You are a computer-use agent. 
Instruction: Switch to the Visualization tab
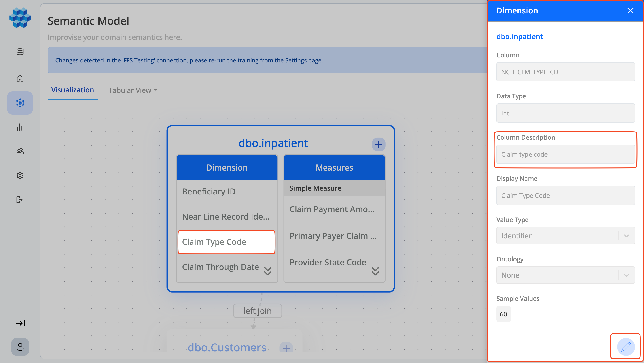click(x=72, y=90)
